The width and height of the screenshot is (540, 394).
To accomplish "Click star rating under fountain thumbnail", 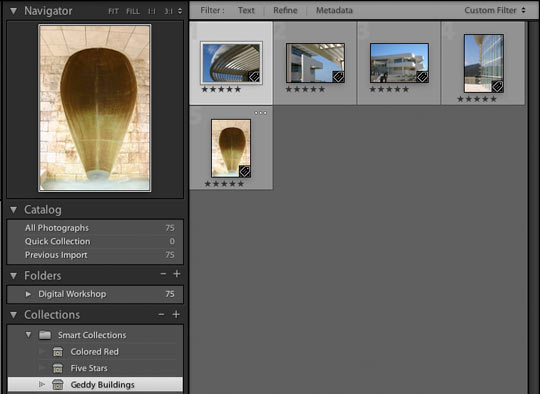I will [224, 184].
